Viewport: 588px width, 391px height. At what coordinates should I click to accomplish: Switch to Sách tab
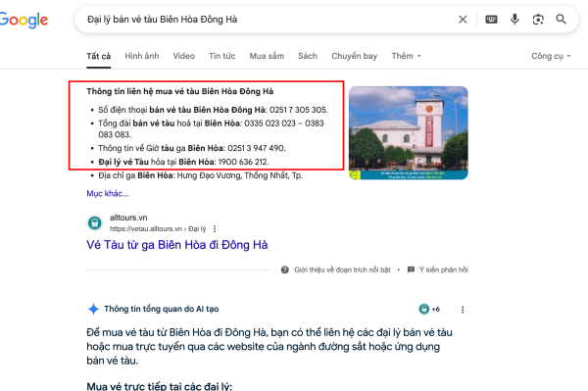(x=308, y=56)
